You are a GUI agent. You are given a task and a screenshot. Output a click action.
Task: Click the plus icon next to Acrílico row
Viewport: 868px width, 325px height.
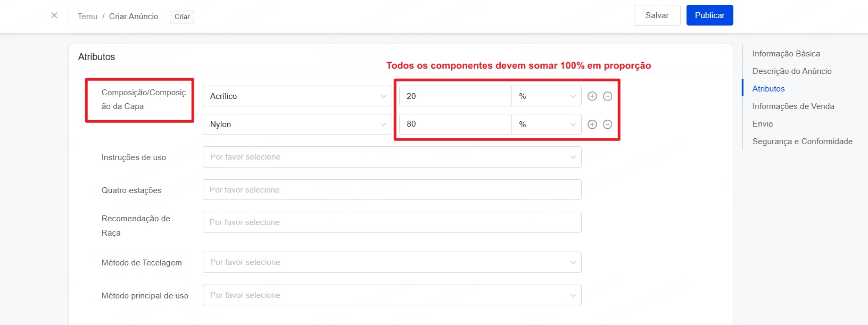point(592,96)
